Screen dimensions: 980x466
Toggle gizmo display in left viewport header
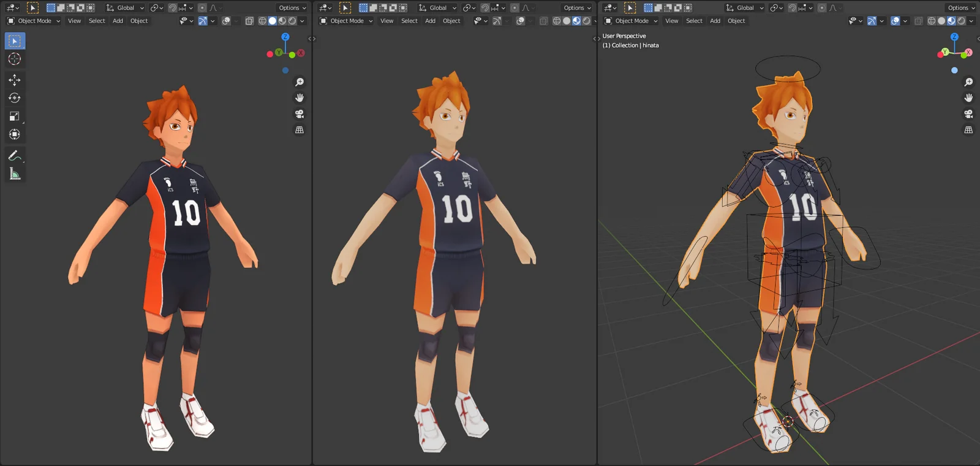[x=203, y=21]
